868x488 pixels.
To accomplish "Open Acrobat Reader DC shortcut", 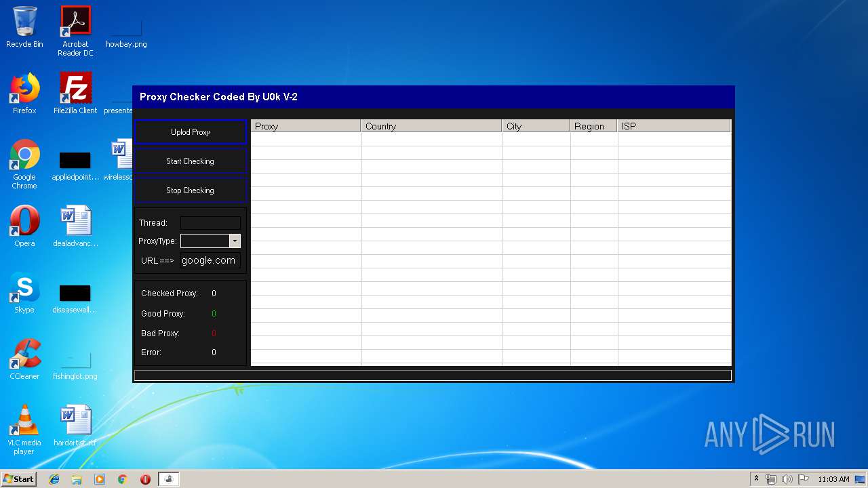I will (75, 31).
